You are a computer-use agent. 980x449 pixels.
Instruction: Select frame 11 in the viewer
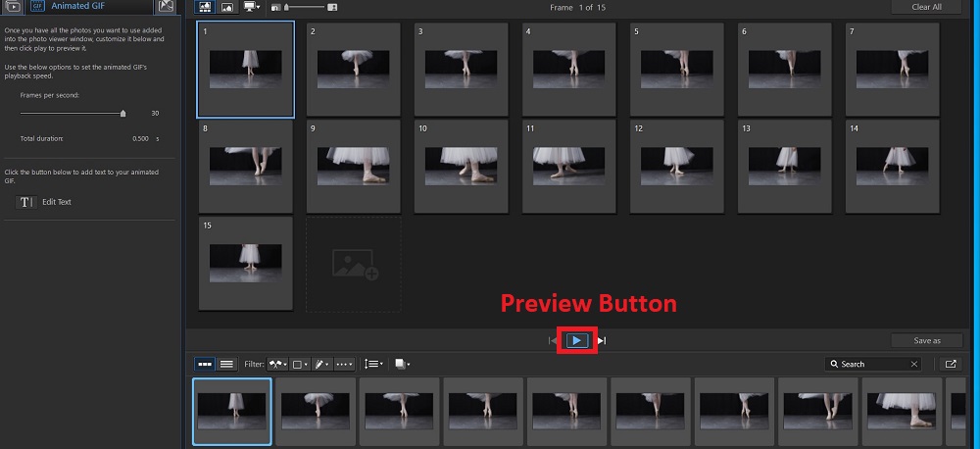568,167
